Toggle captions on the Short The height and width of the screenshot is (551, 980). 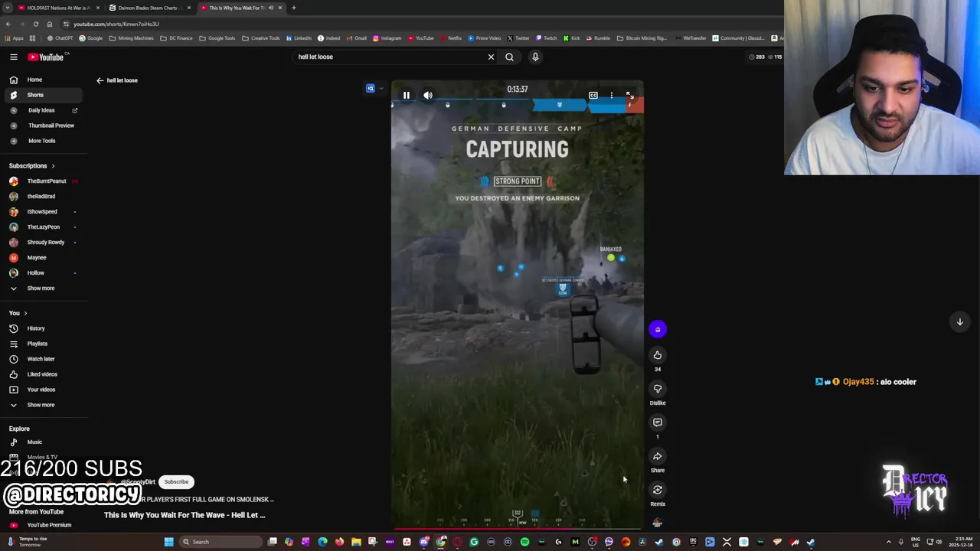point(593,96)
